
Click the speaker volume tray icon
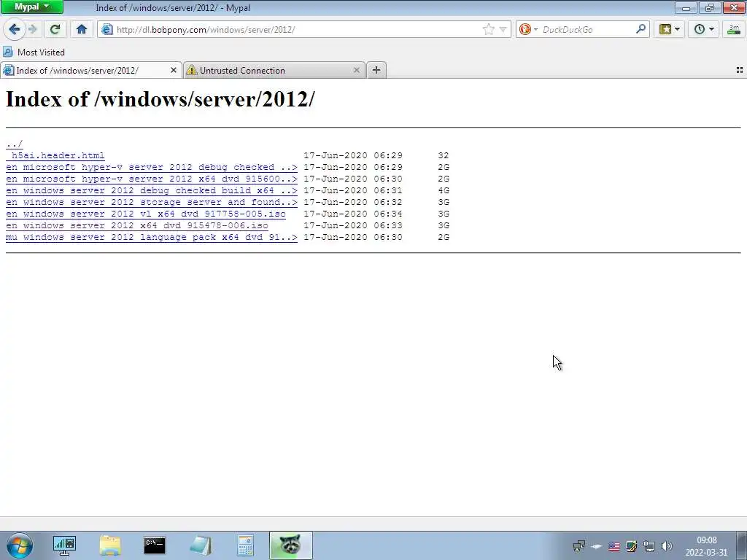pyautogui.click(x=667, y=546)
